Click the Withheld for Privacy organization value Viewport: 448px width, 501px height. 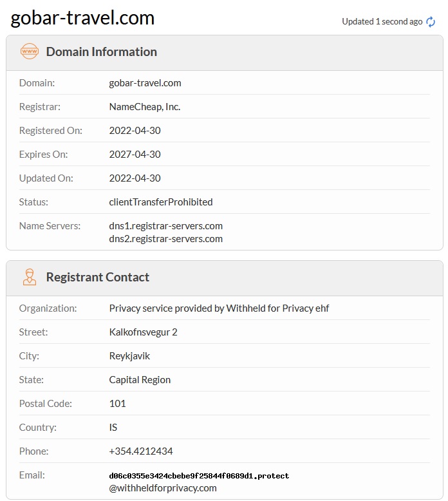(x=219, y=308)
